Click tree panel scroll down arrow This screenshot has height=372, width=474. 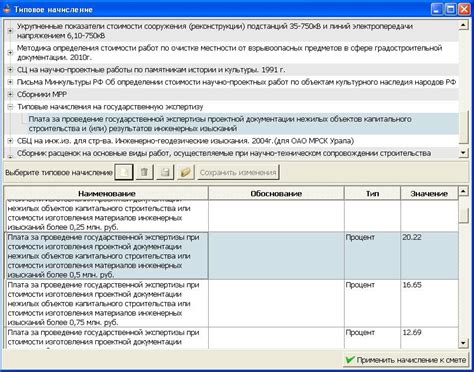tap(463, 153)
